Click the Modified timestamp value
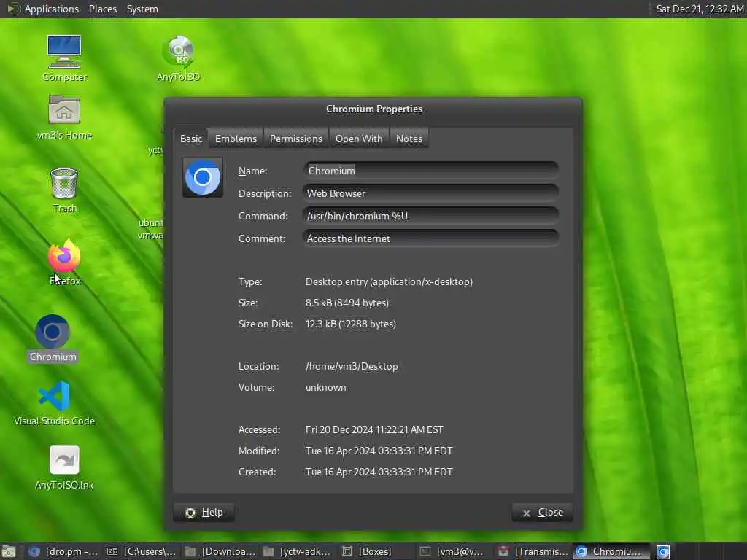The image size is (747, 560). point(379,451)
